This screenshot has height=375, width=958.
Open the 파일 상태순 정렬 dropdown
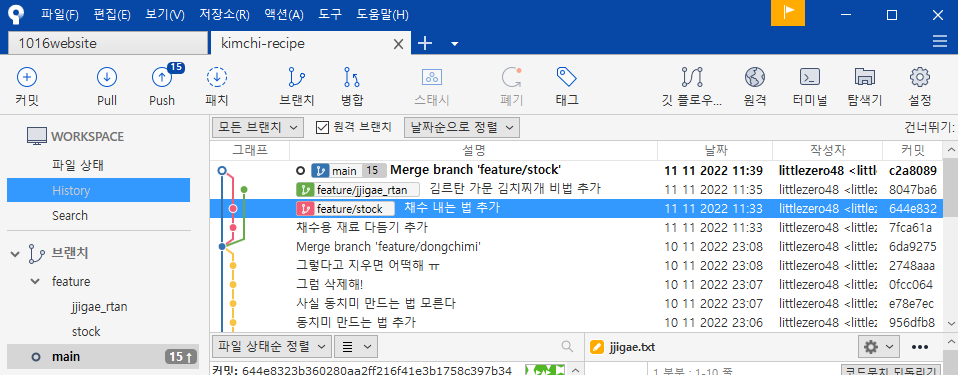pos(271,347)
